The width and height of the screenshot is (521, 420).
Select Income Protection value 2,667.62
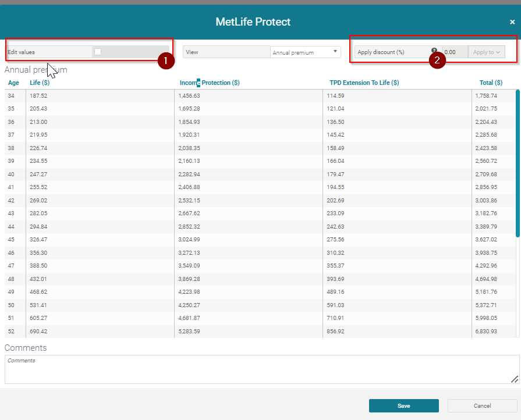click(189, 213)
